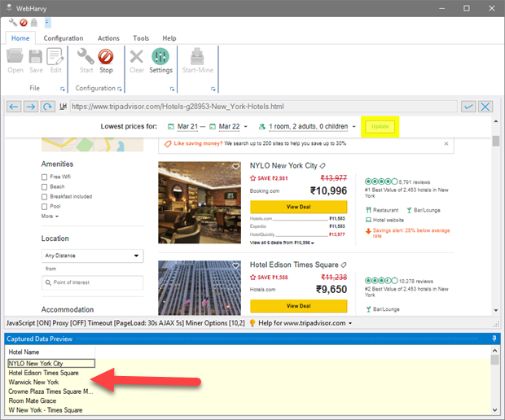This screenshot has height=420, width=505.
Task: Click the browser refresh button
Action: 48,107
